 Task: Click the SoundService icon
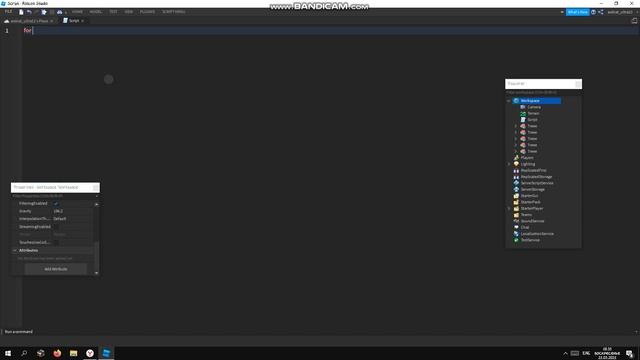(516, 221)
